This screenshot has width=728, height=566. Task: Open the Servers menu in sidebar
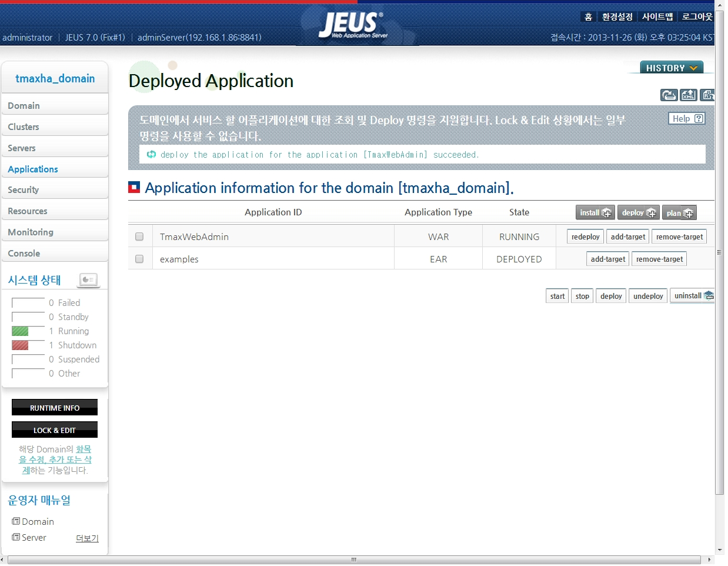click(x=55, y=148)
